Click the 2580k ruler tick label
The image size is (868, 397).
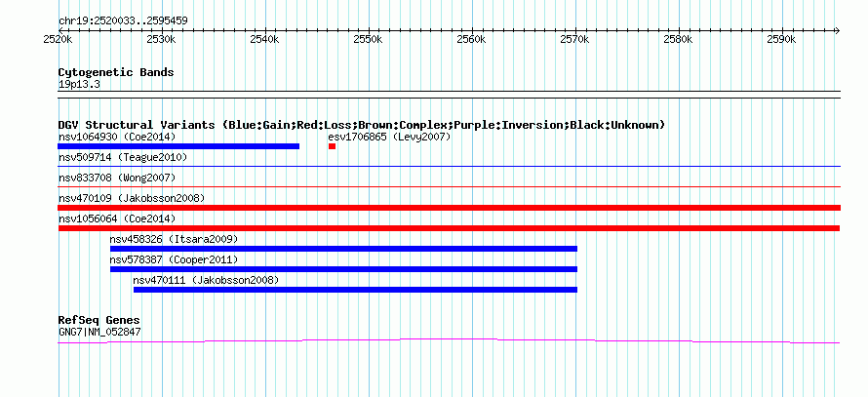(678, 40)
